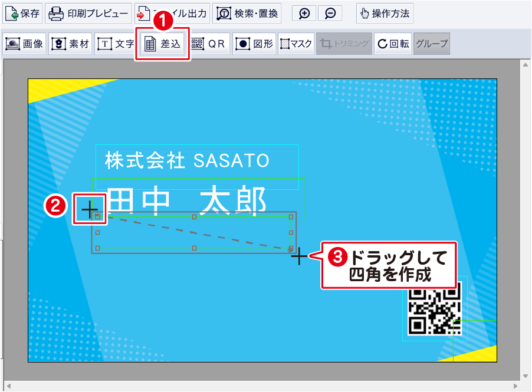
Task: Zoom in with the plus magnifier
Action: tap(304, 14)
